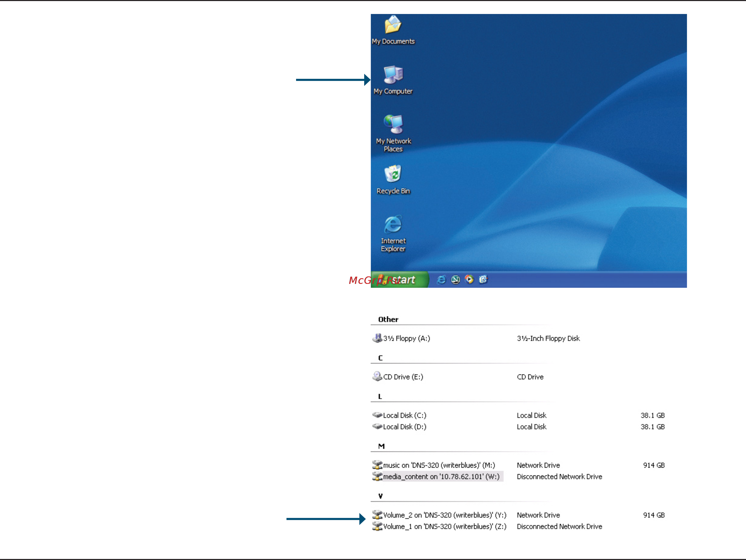Open the My Network Places icon
746x560 pixels.
tap(393, 133)
